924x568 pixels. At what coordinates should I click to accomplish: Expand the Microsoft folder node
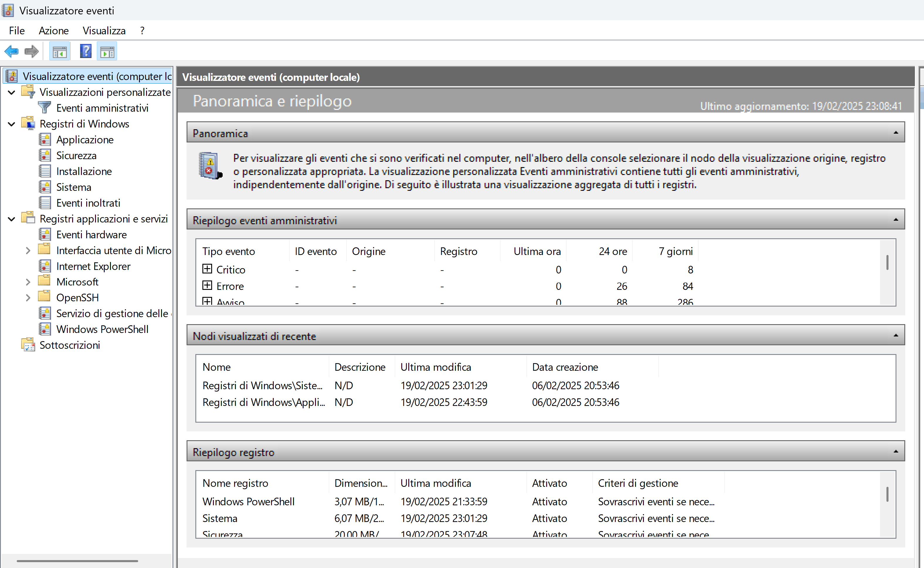pyautogui.click(x=28, y=282)
